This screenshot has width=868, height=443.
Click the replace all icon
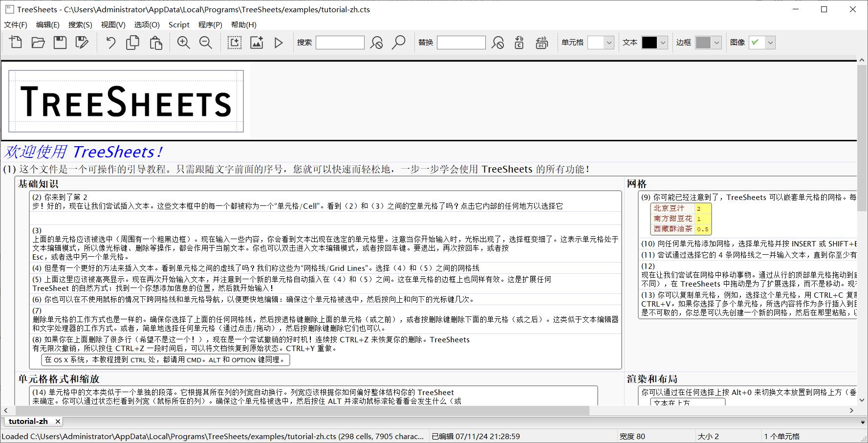(x=542, y=43)
